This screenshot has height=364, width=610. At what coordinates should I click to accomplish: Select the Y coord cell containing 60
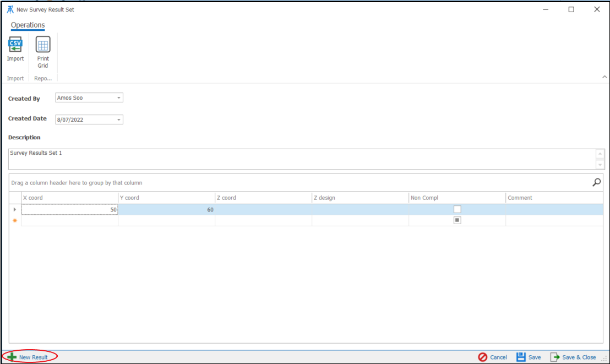(x=166, y=209)
